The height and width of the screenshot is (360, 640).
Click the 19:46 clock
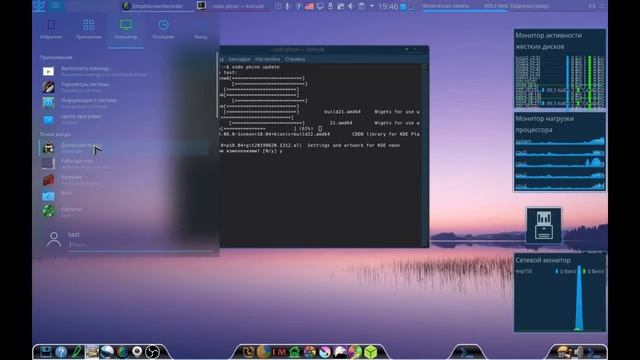point(388,7)
